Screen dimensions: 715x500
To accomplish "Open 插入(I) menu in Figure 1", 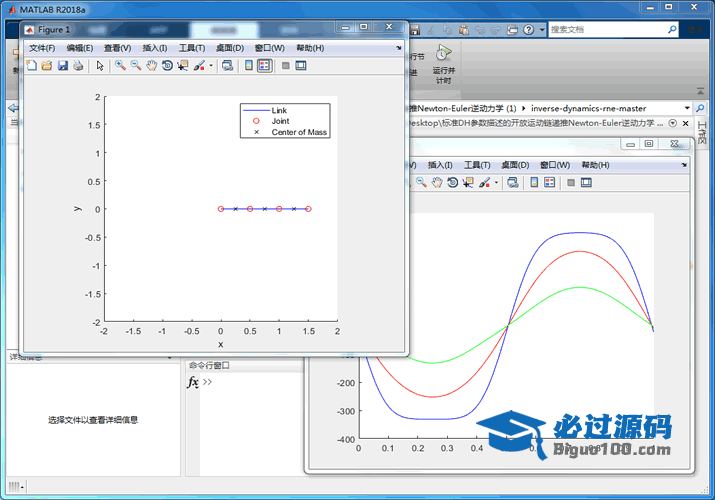I will (155, 48).
